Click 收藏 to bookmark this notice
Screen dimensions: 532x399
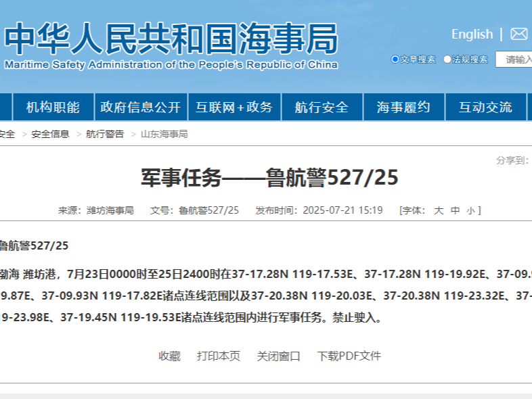point(169,356)
